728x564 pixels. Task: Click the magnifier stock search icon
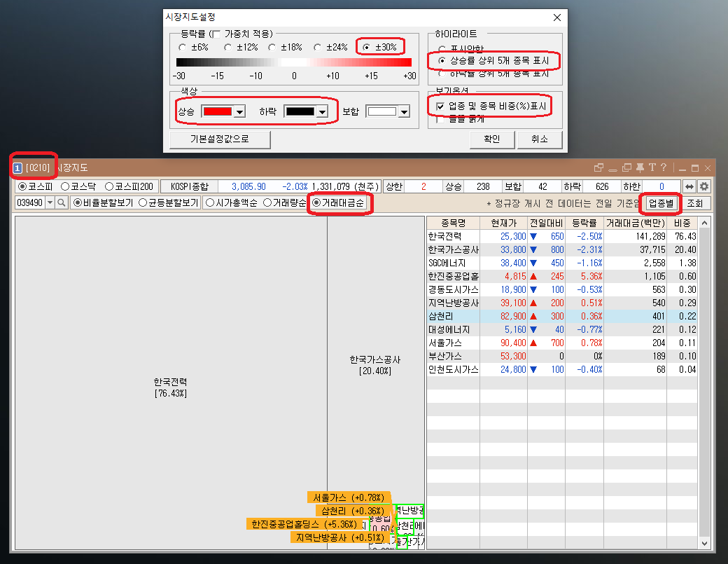[62, 202]
